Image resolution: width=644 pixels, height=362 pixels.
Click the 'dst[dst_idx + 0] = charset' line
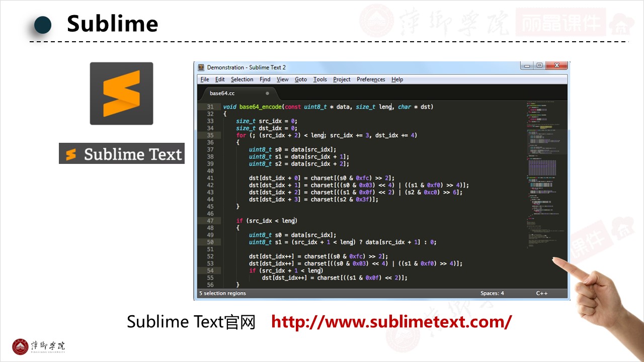pyautogui.click(x=321, y=178)
